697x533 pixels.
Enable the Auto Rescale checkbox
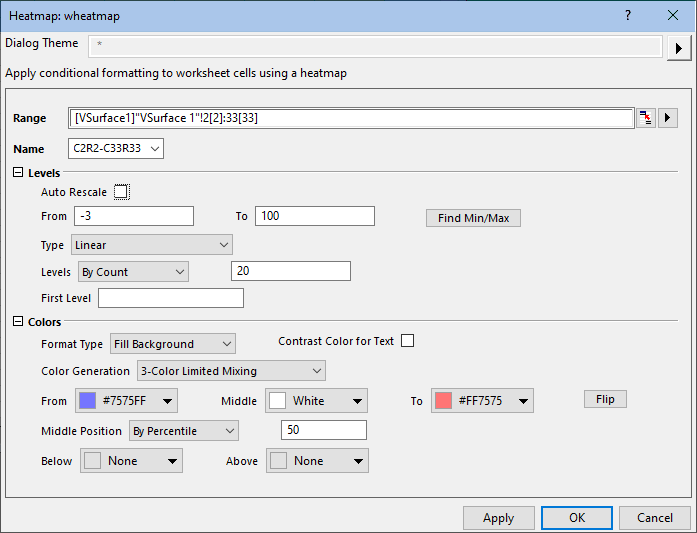click(x=122, y=192)
